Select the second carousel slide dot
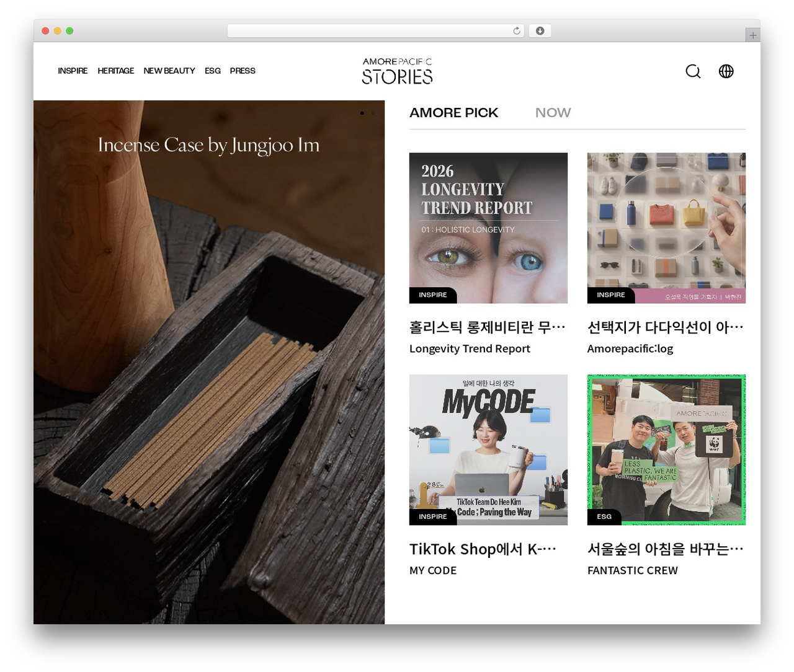 (372, 113)
